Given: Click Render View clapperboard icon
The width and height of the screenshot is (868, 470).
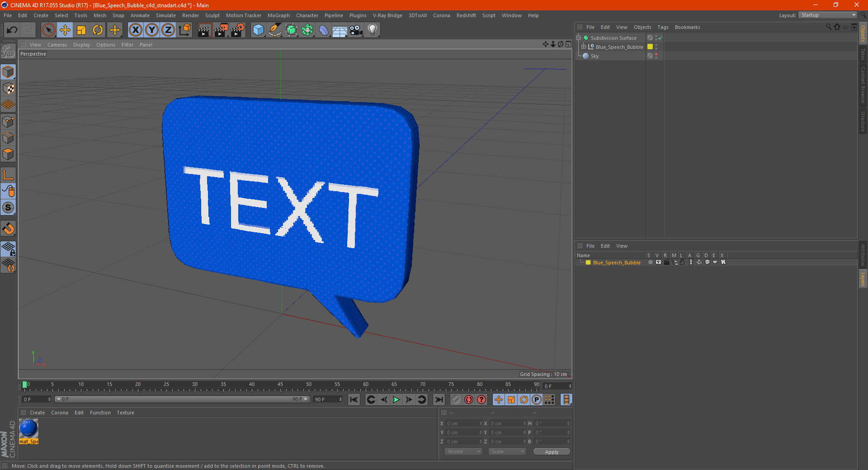Looking at the screenshot, I should [204, 30].
